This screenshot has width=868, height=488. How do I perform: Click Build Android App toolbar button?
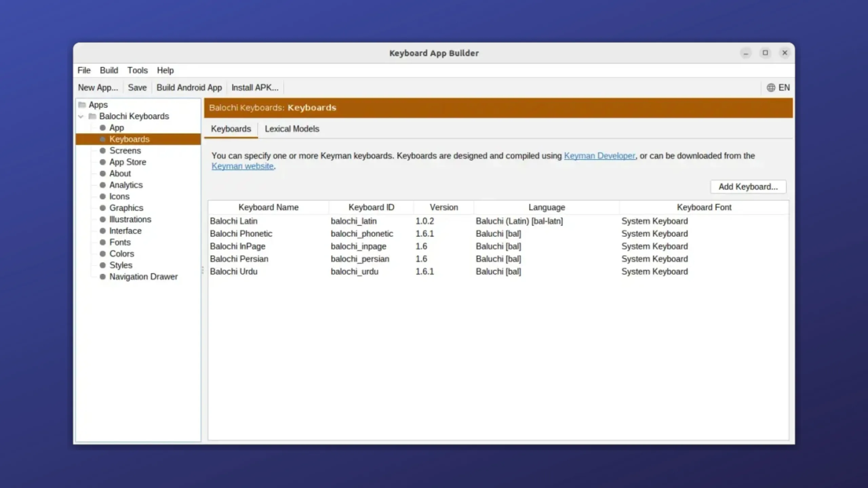pos(189,87)
